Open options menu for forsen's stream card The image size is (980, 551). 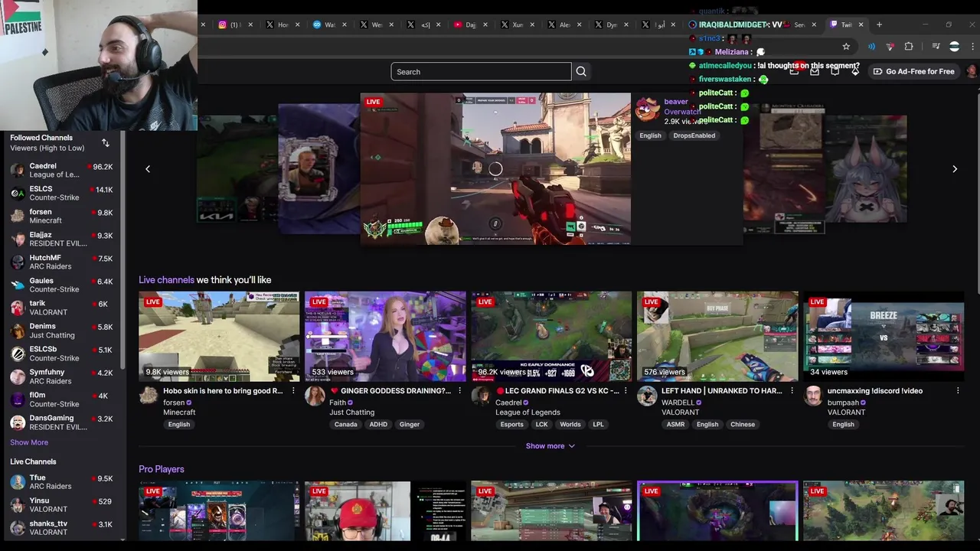click(x=293, y=391)
